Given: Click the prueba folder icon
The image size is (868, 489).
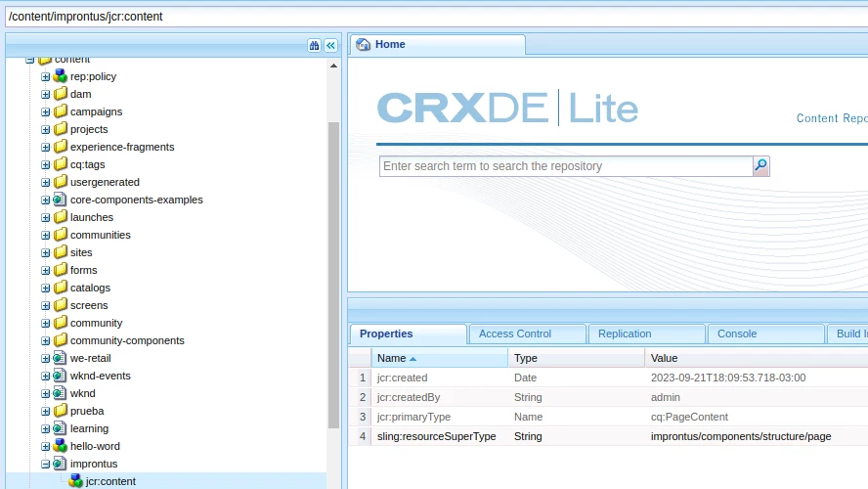Looking at the screenshot, I should [60, 411].
